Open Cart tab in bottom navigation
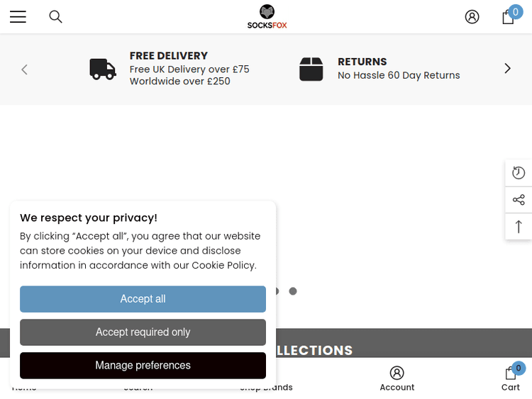This screenshot has width=532, height=399. pos(511,378)
